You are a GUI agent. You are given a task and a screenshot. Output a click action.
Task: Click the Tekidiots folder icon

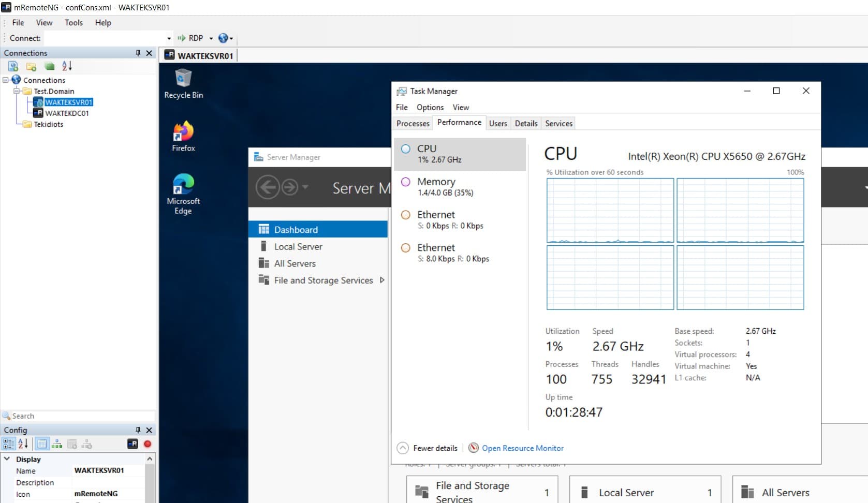click(x=27, y=124)
